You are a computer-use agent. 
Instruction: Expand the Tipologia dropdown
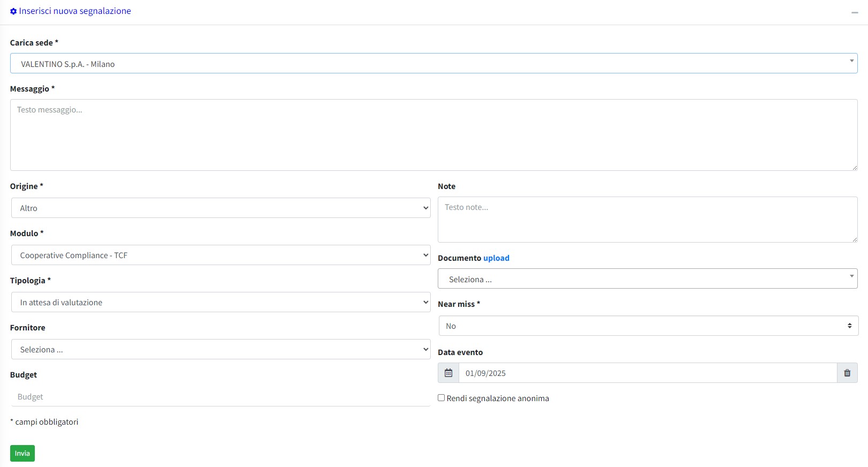(x=220, y=302)
